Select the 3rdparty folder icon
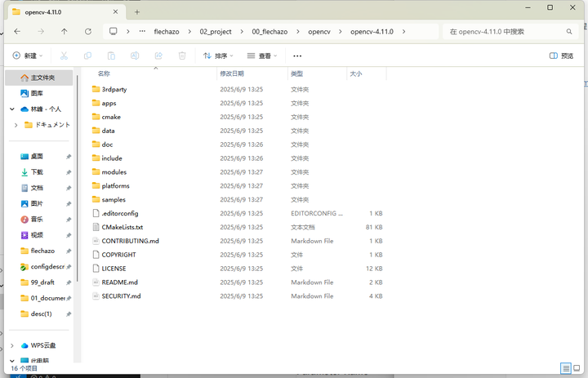Image resolution: width=588 pixels, height=378 pixels. pyautogui.click(x=96, y=89)
